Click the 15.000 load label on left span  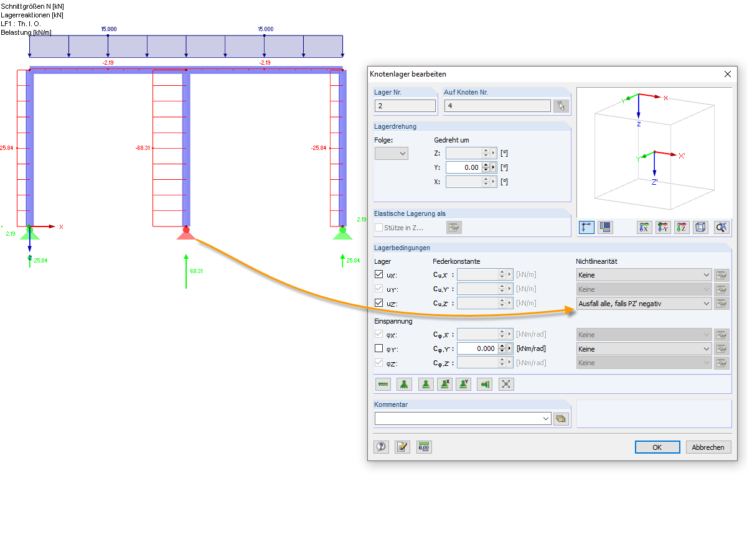click(108, 29)
